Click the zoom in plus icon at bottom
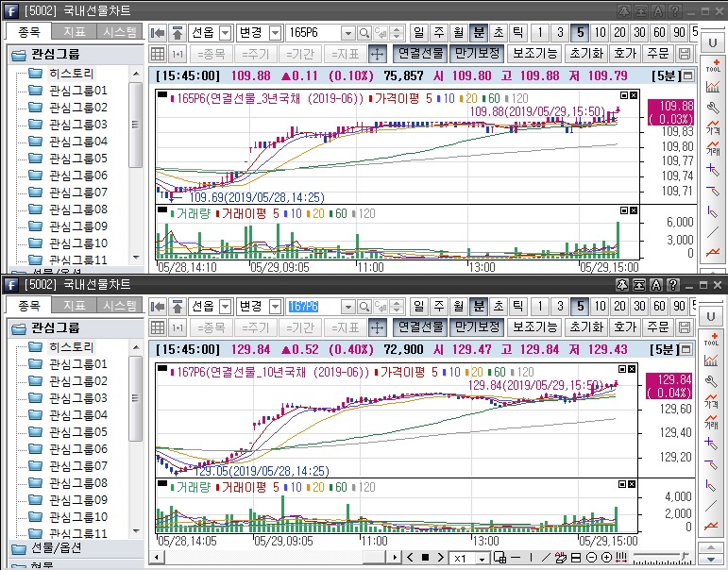 click(606, 558)
